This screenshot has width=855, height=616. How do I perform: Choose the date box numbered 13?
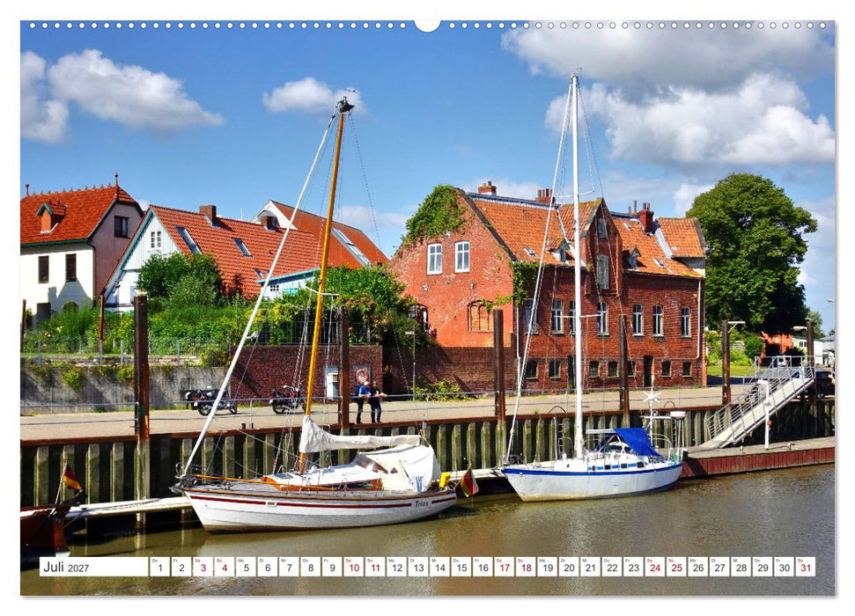[418, 567]
